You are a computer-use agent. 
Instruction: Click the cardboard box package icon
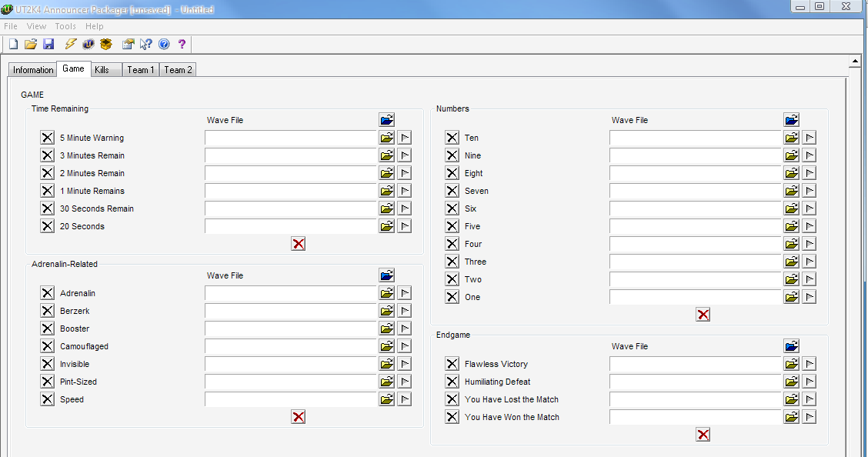106,45
